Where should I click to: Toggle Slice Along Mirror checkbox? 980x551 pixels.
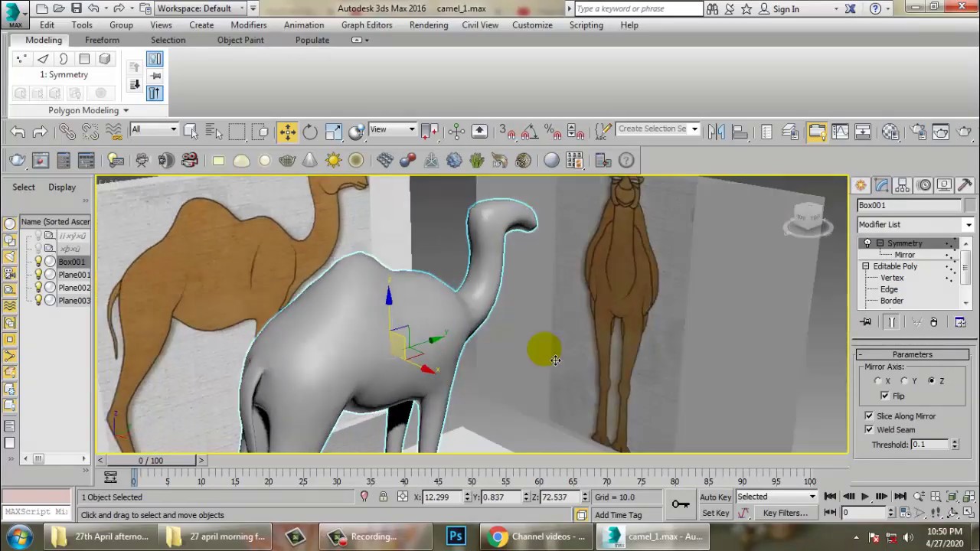point(869,416)
